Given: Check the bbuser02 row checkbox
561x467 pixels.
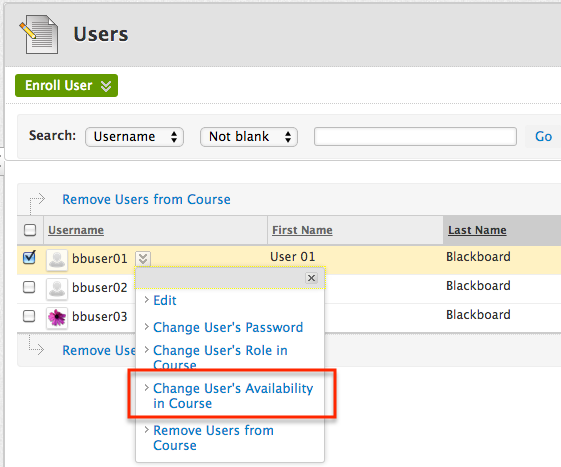Looking at the screenshot, I should [x=29, y=287].
